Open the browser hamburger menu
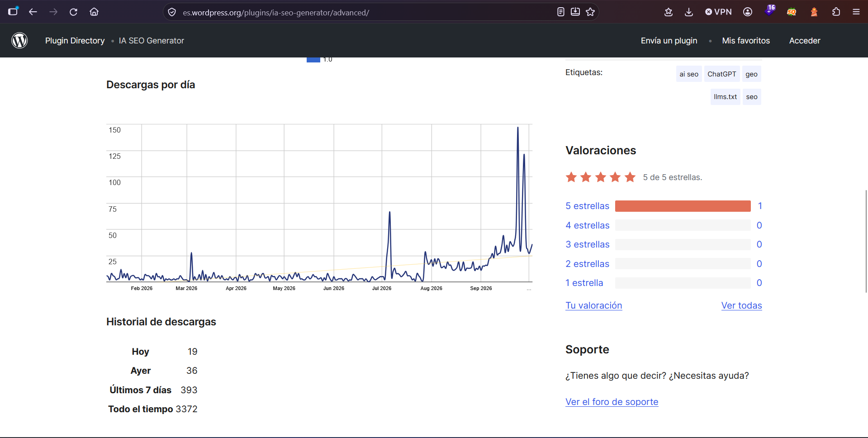 coord(856,12)
